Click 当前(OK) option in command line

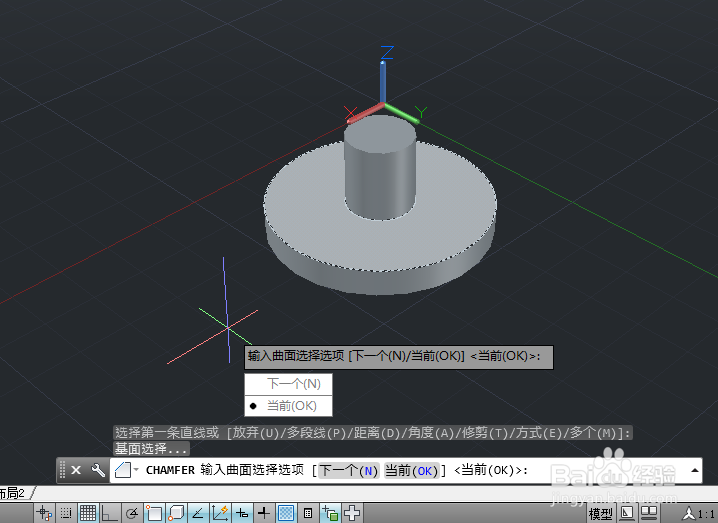(410, 470)
